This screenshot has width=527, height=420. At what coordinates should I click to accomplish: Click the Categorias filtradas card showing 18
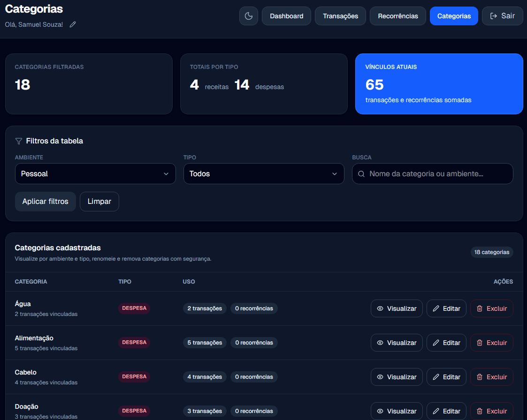[89, 84]
